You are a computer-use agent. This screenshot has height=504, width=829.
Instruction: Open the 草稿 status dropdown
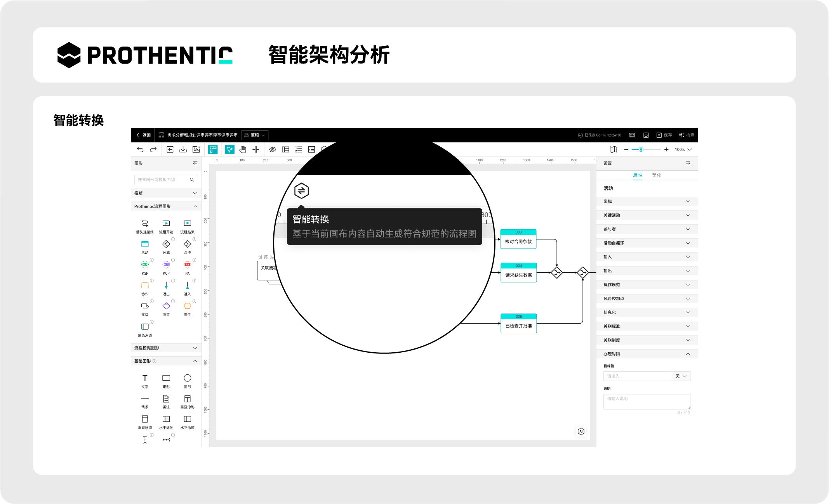[255, 135]
